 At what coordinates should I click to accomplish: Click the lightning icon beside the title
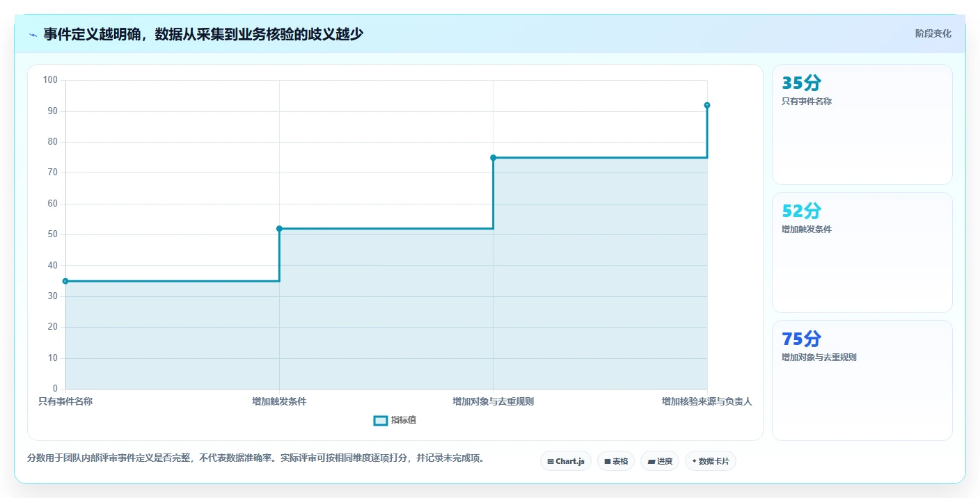[33, 34]
